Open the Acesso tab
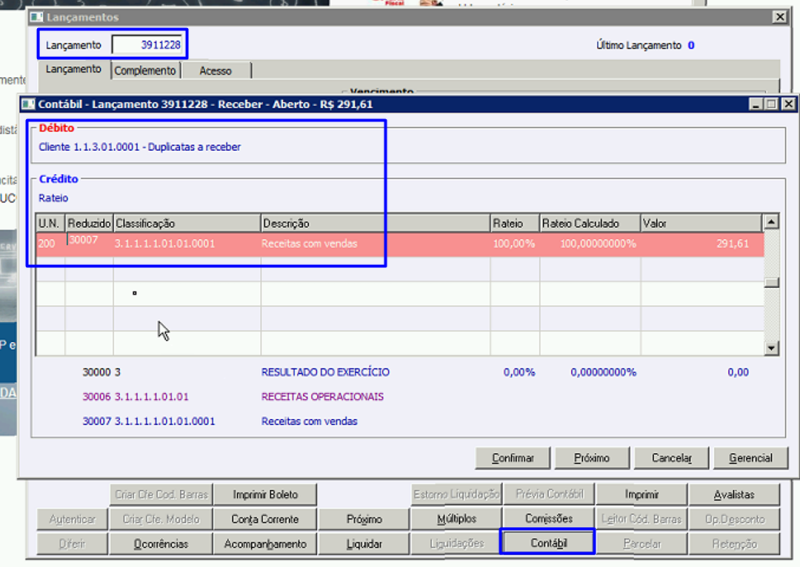Image resolution: width=800 pixels, height=567 pixels. pyautogui.click(x=215, y=71)
